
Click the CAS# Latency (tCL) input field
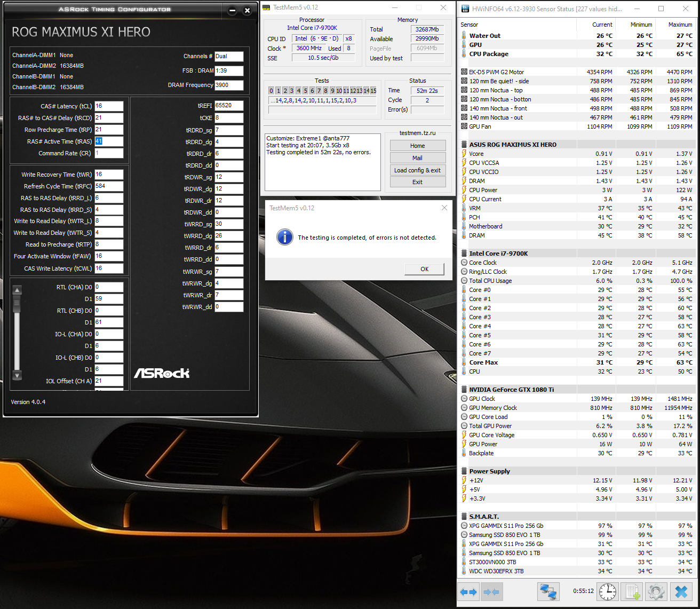tap(109, 106)
